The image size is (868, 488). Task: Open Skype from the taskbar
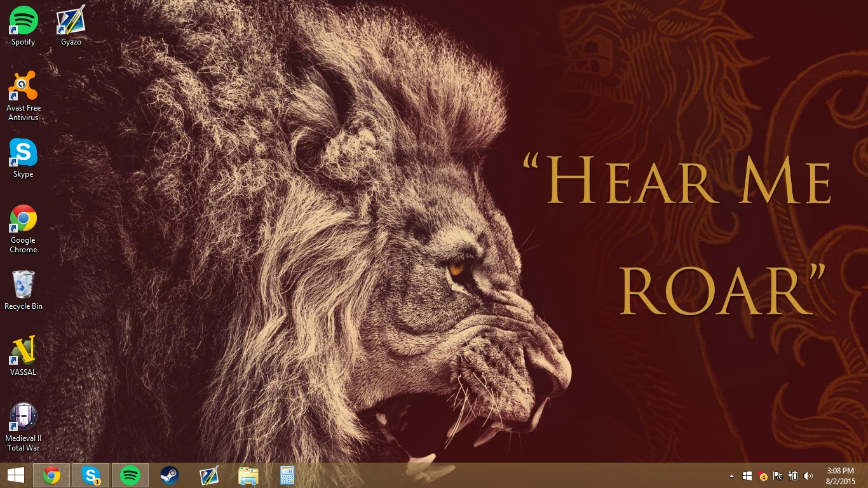(91, 475)
